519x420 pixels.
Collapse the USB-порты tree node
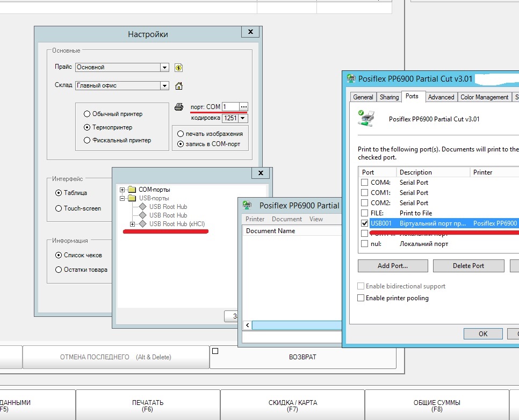pyautogui.click(x=122, y=198)
